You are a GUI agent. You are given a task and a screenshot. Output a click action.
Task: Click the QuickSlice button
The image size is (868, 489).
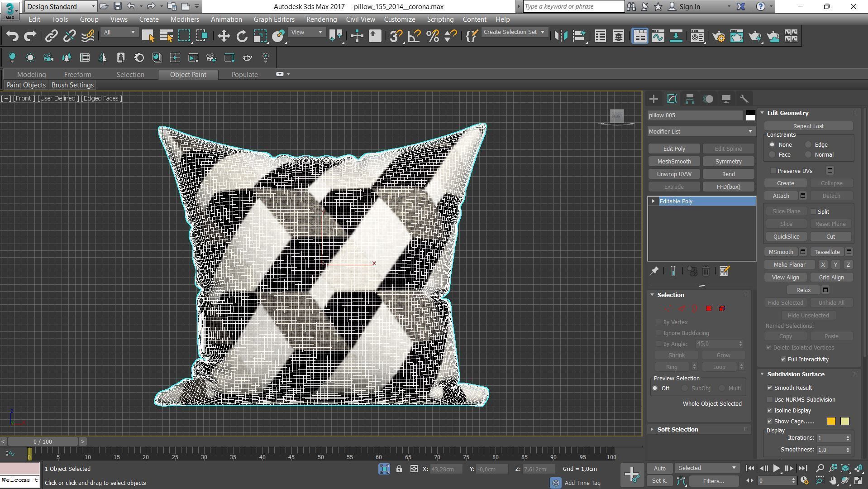tap(786, 237)
